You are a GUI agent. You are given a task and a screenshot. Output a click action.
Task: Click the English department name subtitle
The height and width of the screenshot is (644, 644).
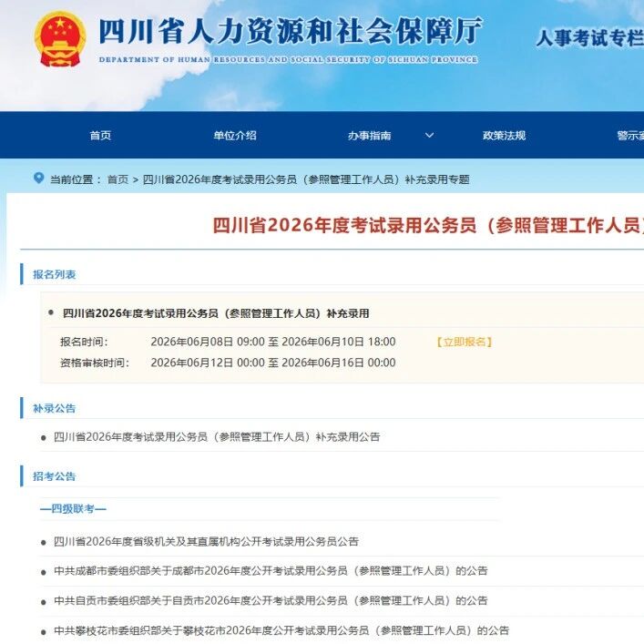pyautogui.click(x=288, y=59)
